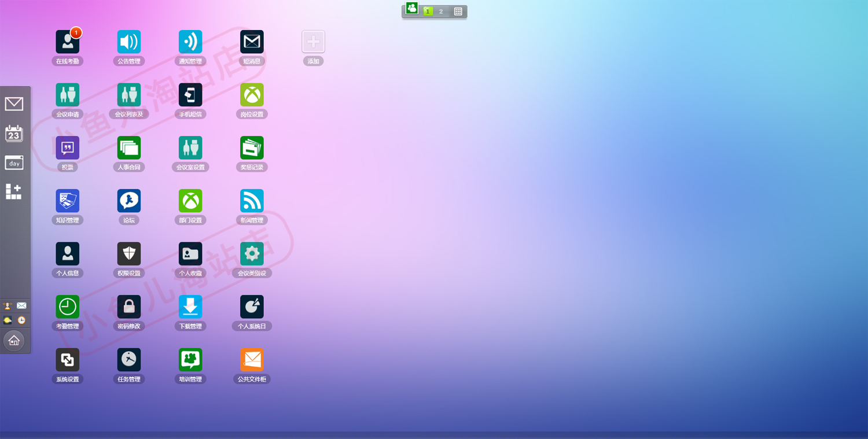Open the sidebar calendar 23 icon
868x439 pixels.
(14, 133)
